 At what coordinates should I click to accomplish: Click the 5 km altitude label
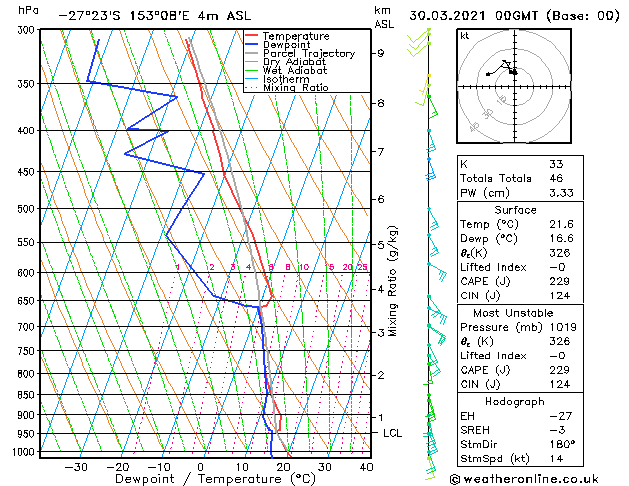coord(381,244)
